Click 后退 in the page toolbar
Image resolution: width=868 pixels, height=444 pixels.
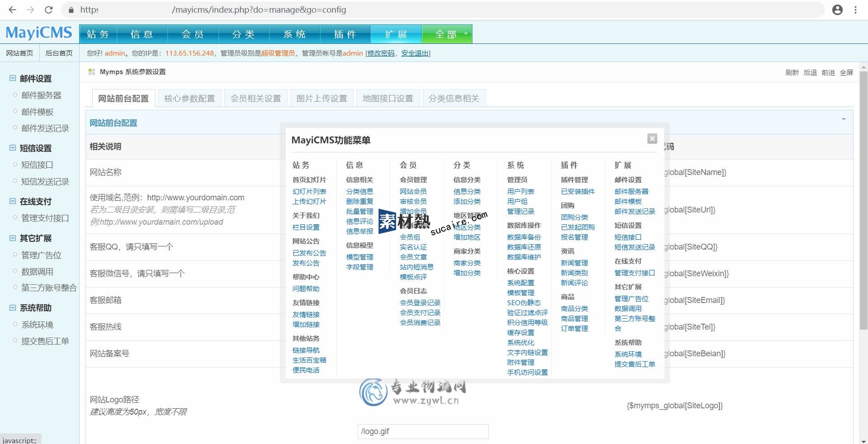(x=810, y=72)
